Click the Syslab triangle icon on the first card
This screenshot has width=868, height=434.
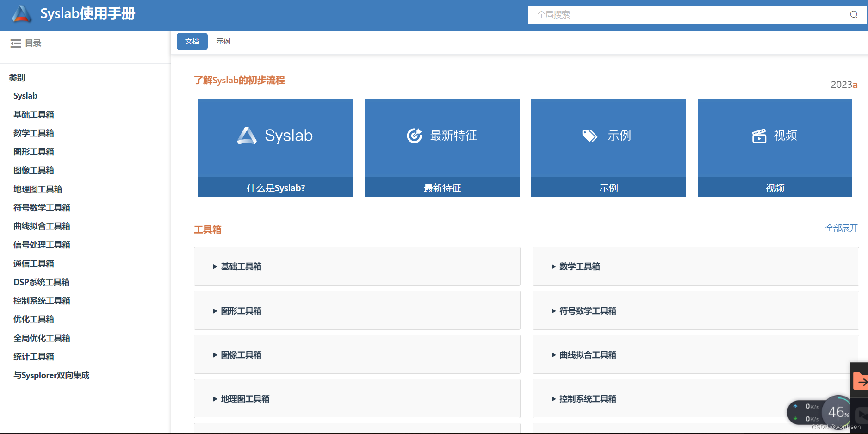click(247, 136)
